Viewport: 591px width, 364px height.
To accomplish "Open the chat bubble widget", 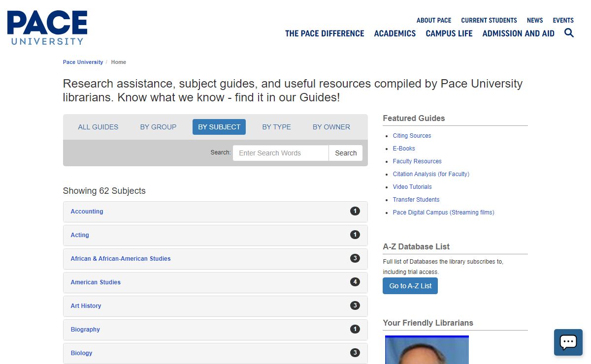I will pyautogui.click(x=568, y=342).
